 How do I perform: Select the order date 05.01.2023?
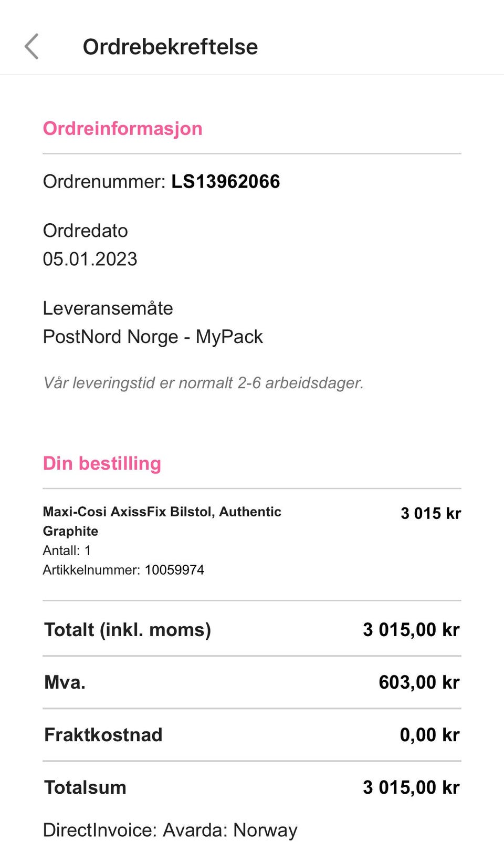(x=90, y=259)
